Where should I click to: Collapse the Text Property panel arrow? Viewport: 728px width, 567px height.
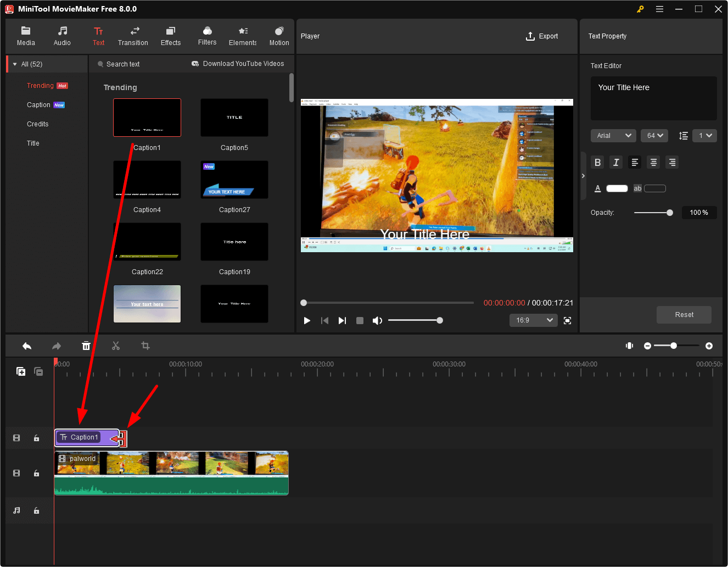point(583,176)
